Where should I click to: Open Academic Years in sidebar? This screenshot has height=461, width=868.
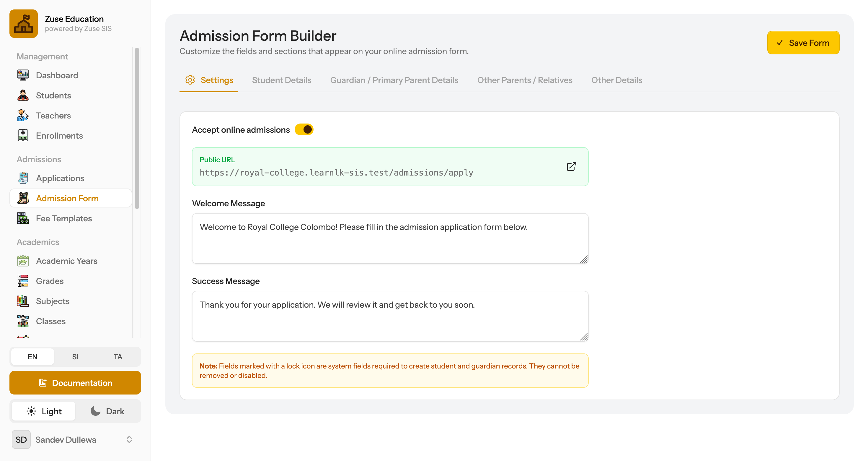(71, 261)
